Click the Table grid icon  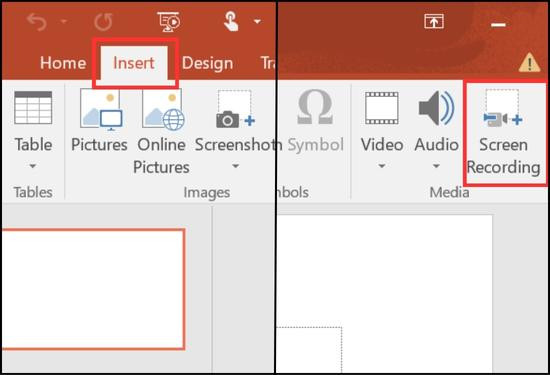[x=33, y=108]
